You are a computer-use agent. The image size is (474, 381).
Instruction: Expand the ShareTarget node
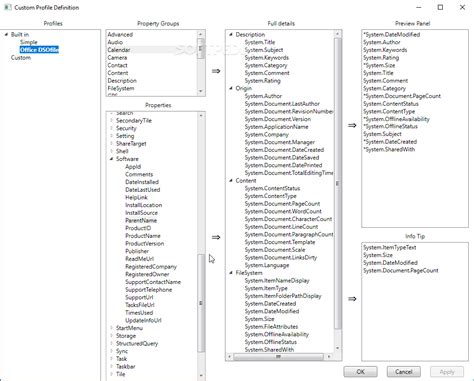[x=111, y=143]
